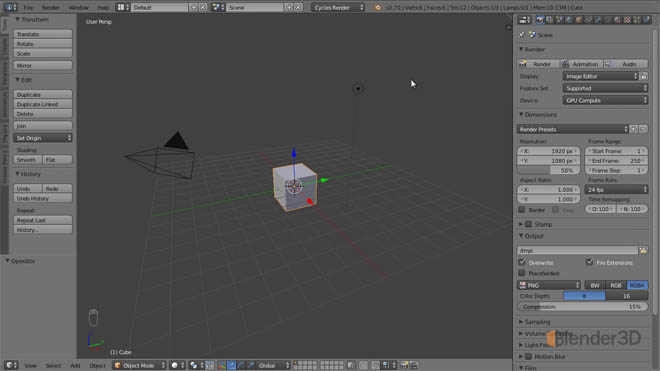
Task: Click the viewport shading sphere icon
Action: click(x=175, y=365)
